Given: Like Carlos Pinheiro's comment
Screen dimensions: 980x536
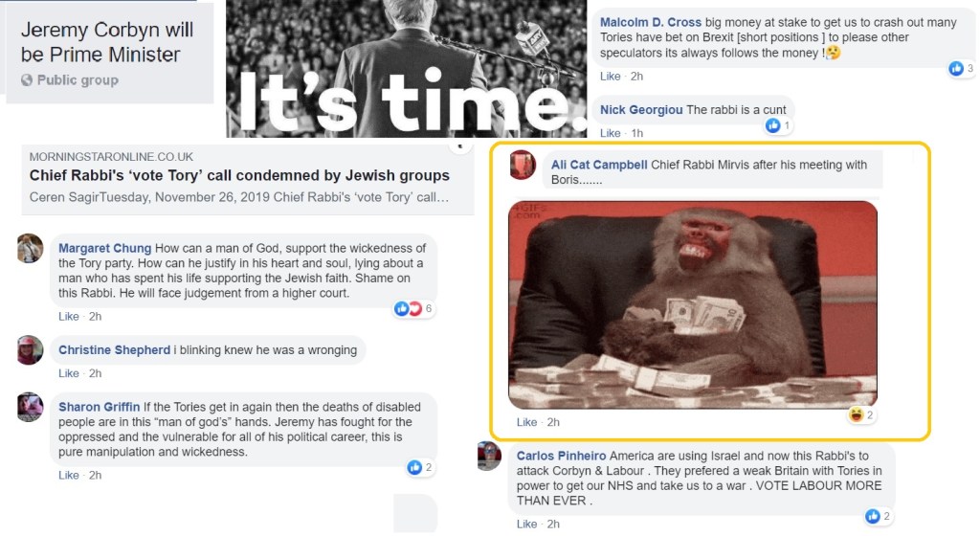Looking at the screenshot, I should click(x=527, y=525).
